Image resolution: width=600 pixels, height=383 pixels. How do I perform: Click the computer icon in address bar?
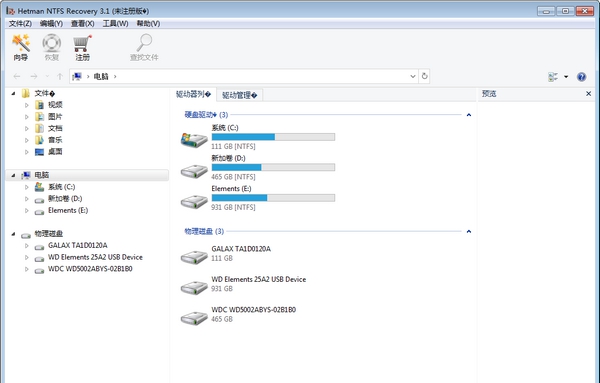[77, 77]
